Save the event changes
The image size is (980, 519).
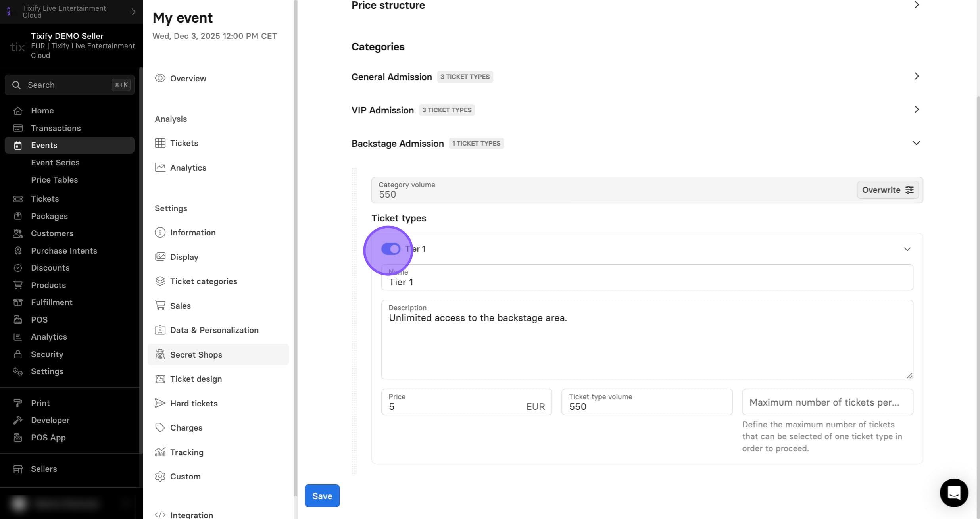[322, 496]
